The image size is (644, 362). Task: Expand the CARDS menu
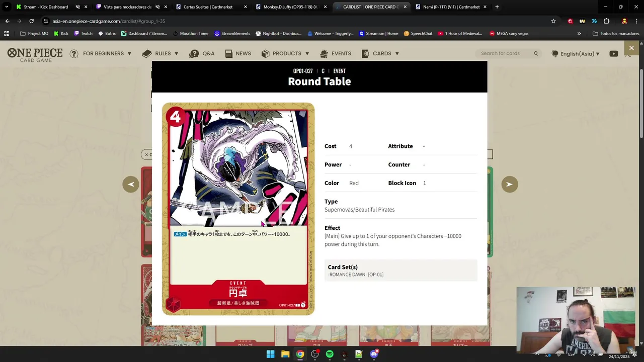380,53
